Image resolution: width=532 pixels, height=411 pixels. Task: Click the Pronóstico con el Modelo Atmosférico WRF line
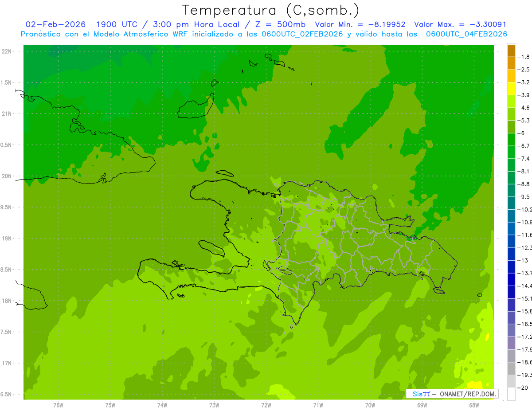264,34
